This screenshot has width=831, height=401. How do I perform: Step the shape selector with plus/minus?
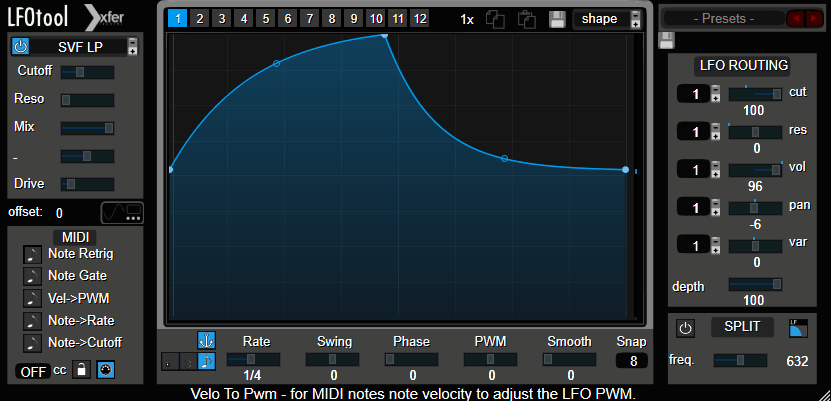click(635, 19)
